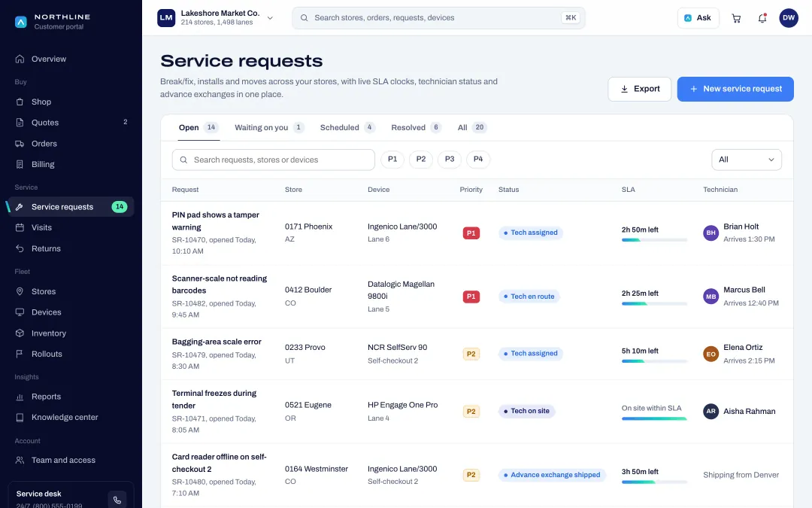Click the Tech on site status badge
Screen dimensions: 812x508
(x=526, y=411)
